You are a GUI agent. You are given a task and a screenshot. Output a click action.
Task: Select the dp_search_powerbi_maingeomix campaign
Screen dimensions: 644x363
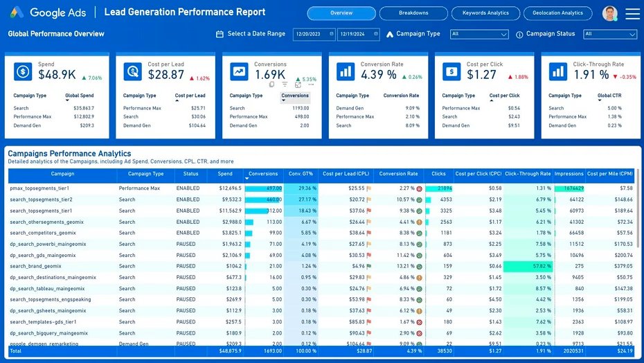click(x=48, y=244)
